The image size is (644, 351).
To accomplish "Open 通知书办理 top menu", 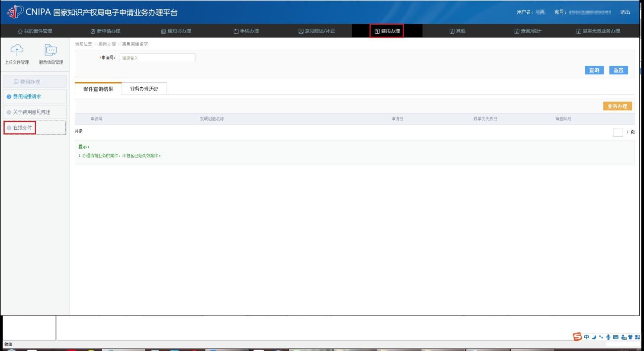I will 176,31.
